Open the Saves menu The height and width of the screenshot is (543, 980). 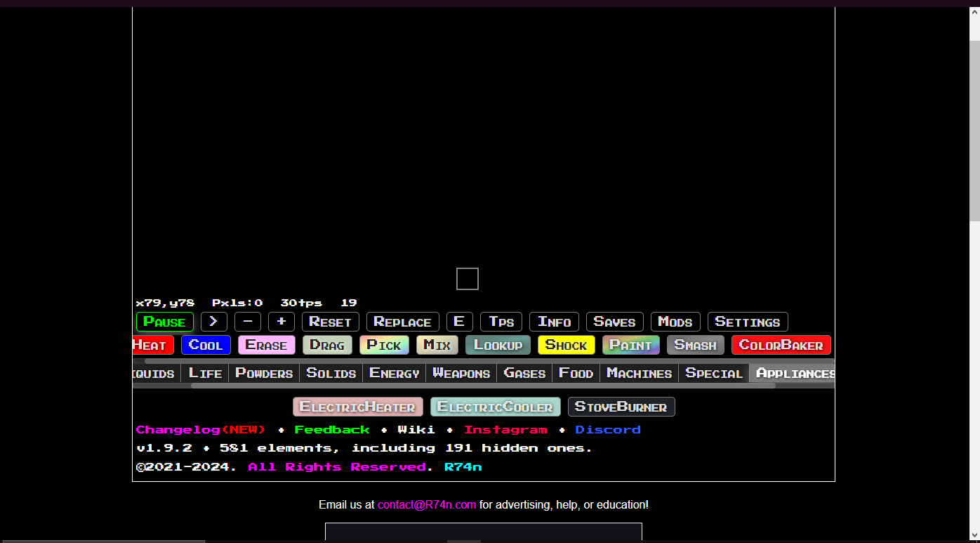tap(615, 322)
